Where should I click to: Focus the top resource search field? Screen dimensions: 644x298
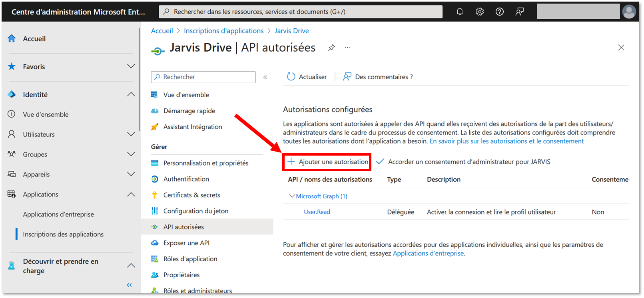pyautogui.click(x=301, y=12)
